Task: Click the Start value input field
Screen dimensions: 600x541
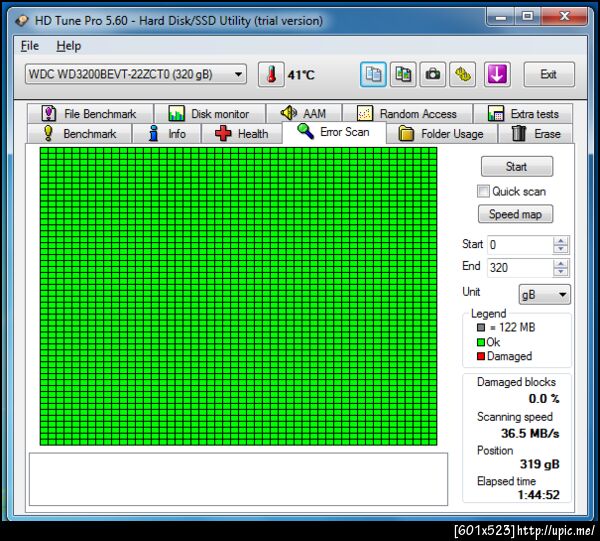Action: [x=520, y=245]
